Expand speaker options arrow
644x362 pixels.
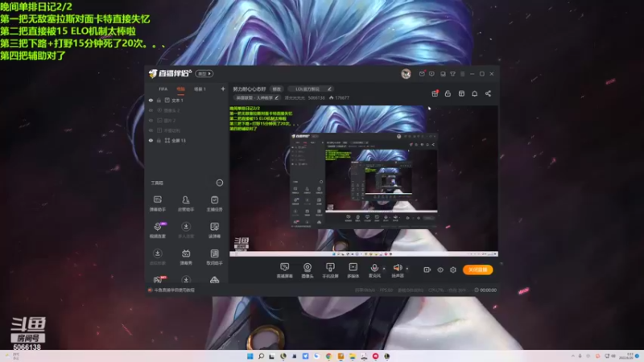[407, 269]
